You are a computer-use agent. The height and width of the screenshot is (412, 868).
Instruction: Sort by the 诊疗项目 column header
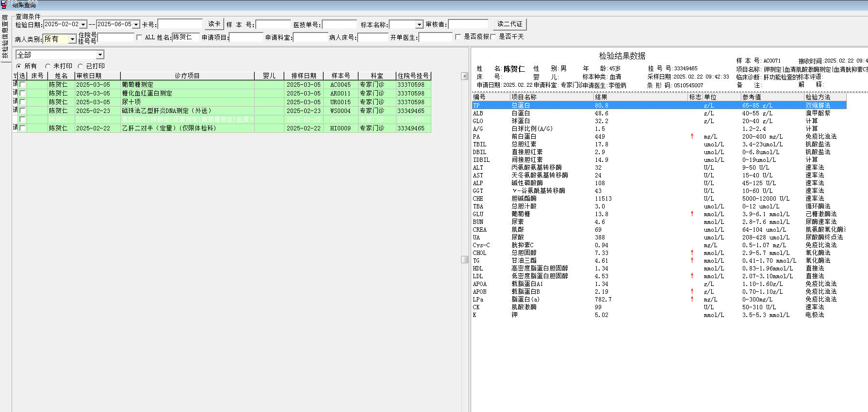pos(187,76)
